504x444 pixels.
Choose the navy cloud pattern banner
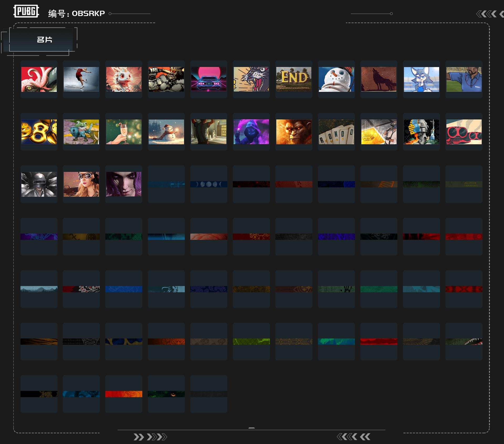[209, 289]
